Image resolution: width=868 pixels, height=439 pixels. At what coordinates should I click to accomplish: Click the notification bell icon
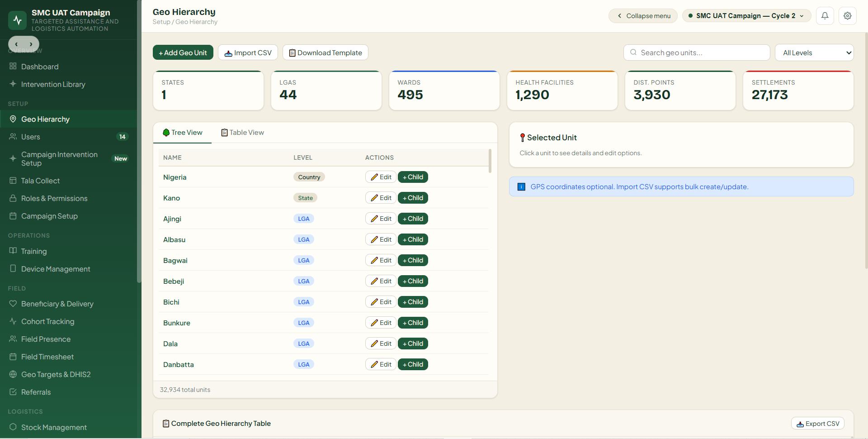click(825, 16)
